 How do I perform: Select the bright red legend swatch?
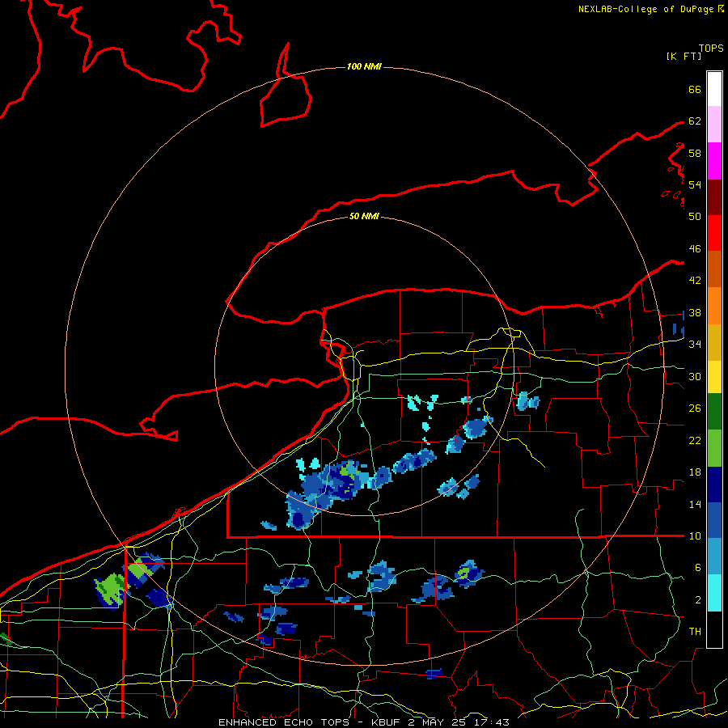tap(714, 233)
